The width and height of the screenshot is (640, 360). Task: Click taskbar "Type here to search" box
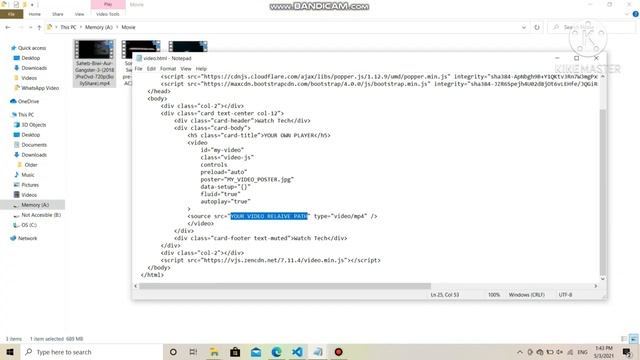[91, 352]
